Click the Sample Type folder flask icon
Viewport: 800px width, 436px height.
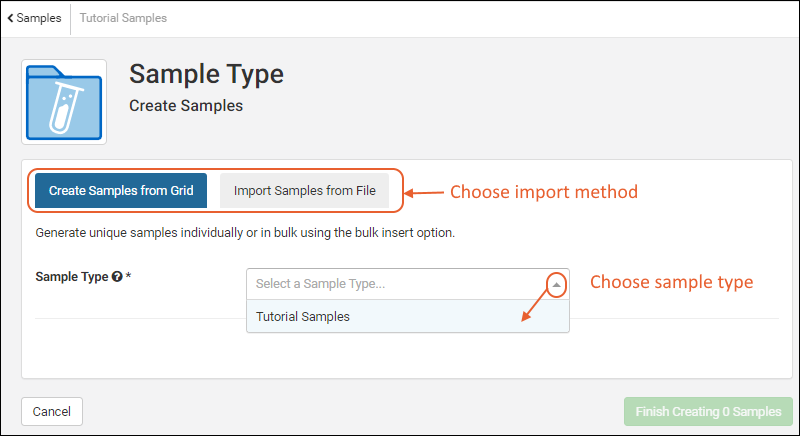(x=64, y=101)
